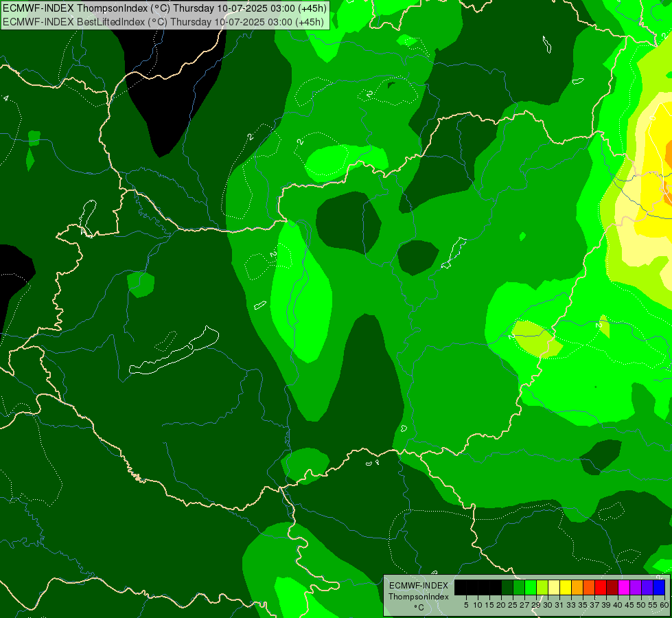The image size is (672, 618).
Task: Click the legend tick value 5
Action: [466, 605]
